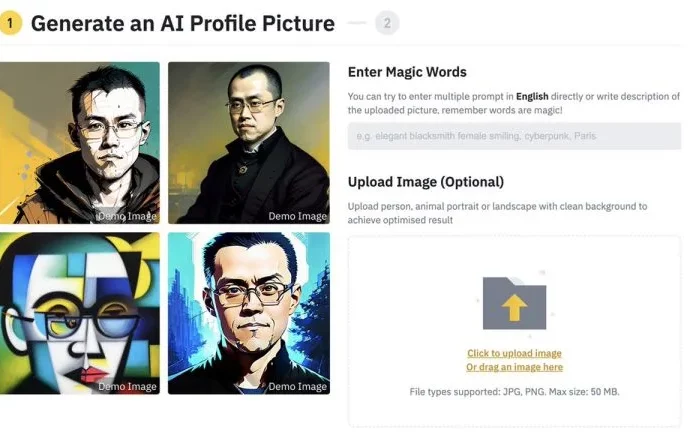Click the yellow upload arrow on the folder

pos(514,308)
